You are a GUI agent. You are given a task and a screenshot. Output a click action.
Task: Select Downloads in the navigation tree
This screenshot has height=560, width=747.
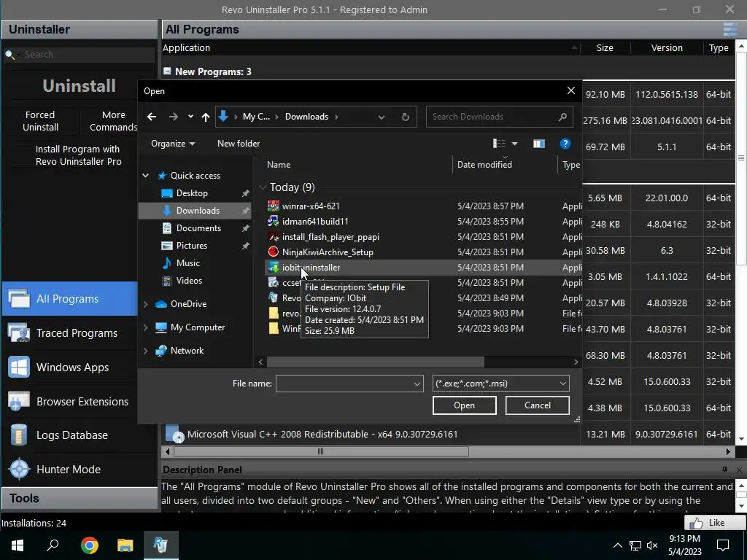point(195,211)
